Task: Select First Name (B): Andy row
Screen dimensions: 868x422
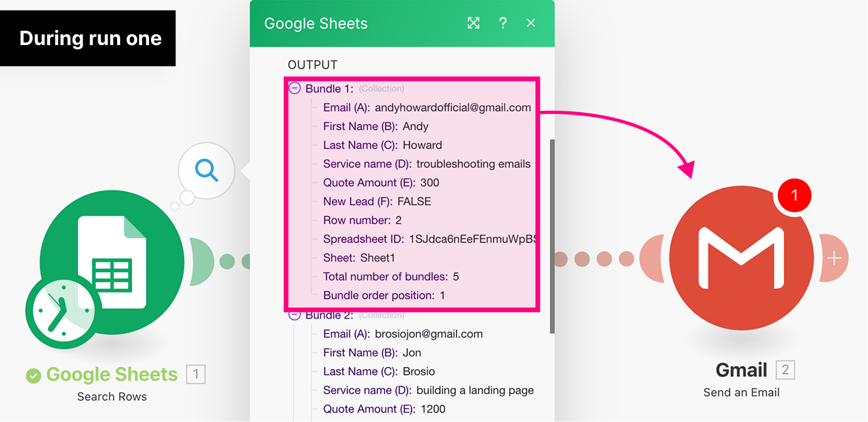Action: (376, 126)
